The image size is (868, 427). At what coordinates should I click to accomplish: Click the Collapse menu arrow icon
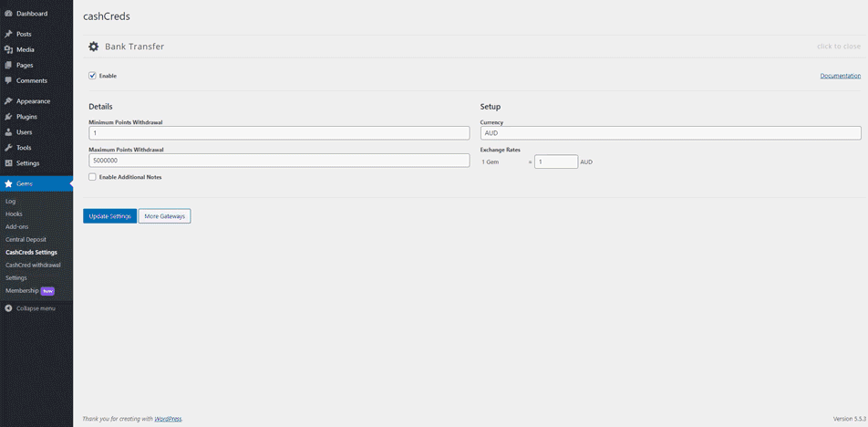coord(8,307)
